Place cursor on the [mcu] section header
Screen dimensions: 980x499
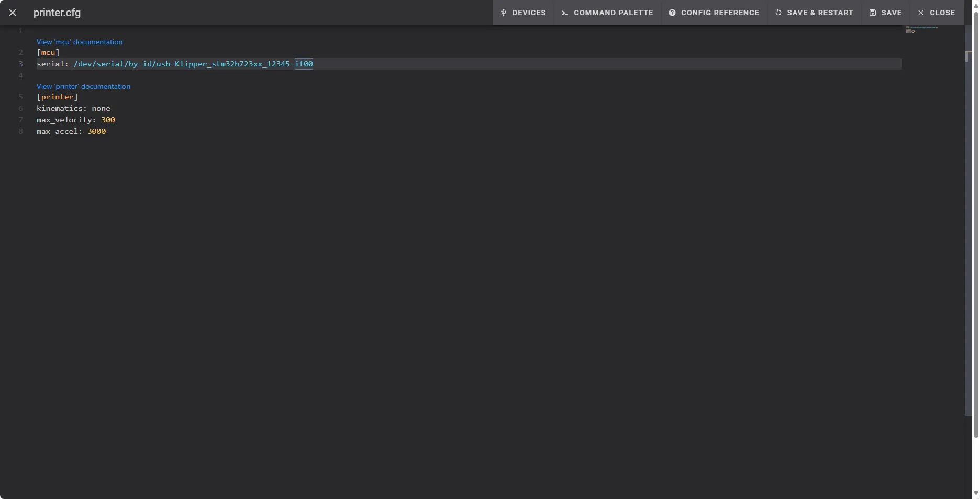pos(48,53)
